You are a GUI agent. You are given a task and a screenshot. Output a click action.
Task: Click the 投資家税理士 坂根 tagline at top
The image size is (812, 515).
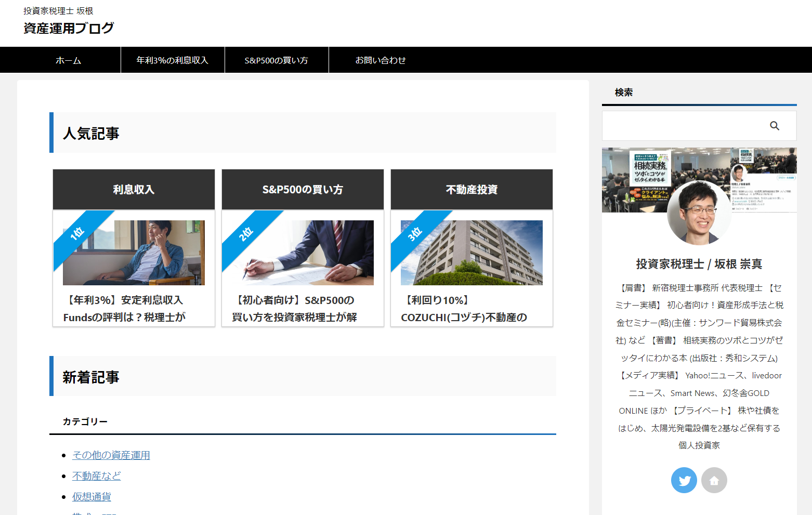click(58, 11)
